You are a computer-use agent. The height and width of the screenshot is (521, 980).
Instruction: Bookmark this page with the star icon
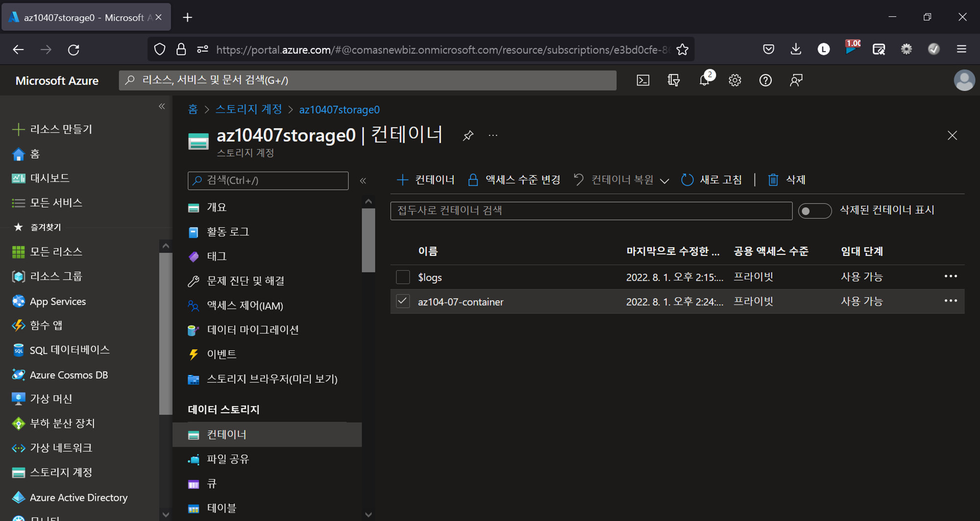[682, 50]
